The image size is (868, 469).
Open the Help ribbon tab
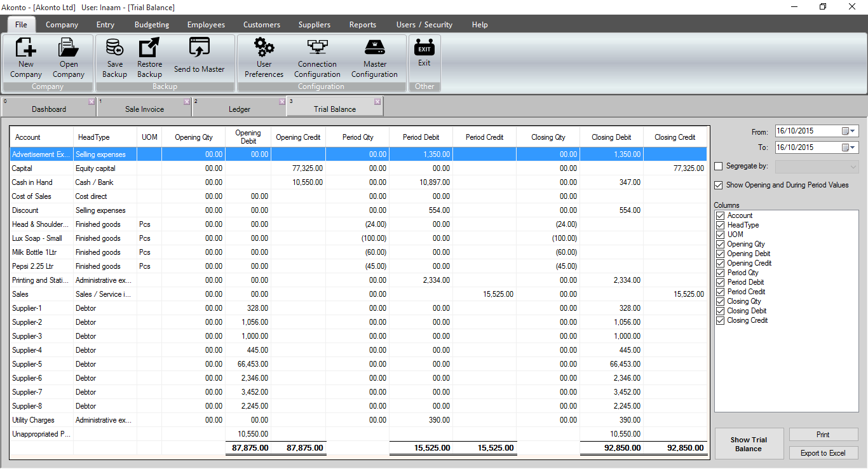480,25
